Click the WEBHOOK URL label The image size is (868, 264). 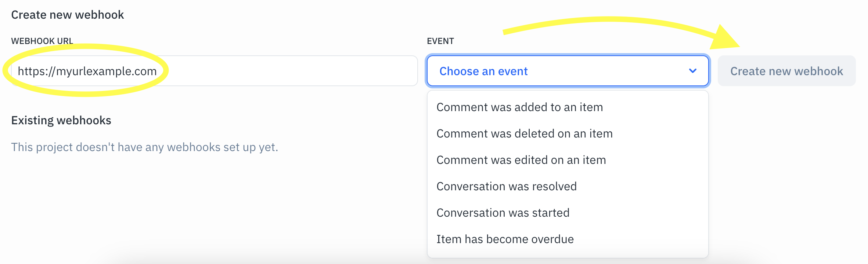43,41
